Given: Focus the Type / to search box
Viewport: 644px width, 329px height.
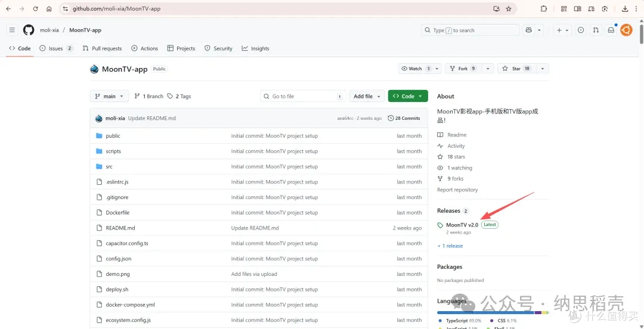Looking at the screenshot, I should point(470,30).
